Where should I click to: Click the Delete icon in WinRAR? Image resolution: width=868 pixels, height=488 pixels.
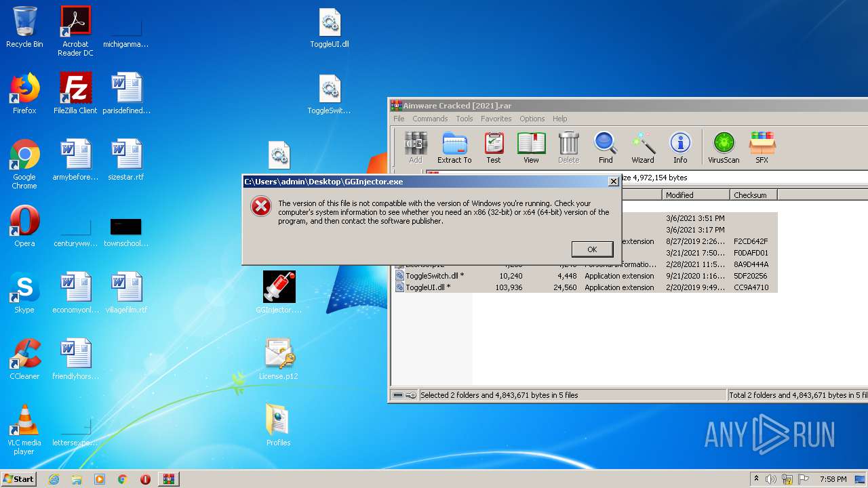click(568, 148)
